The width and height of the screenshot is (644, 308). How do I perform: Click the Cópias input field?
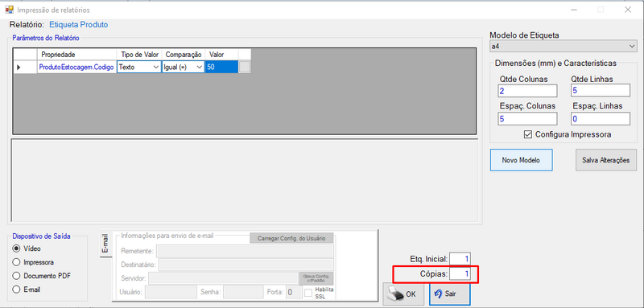point(460,274)
